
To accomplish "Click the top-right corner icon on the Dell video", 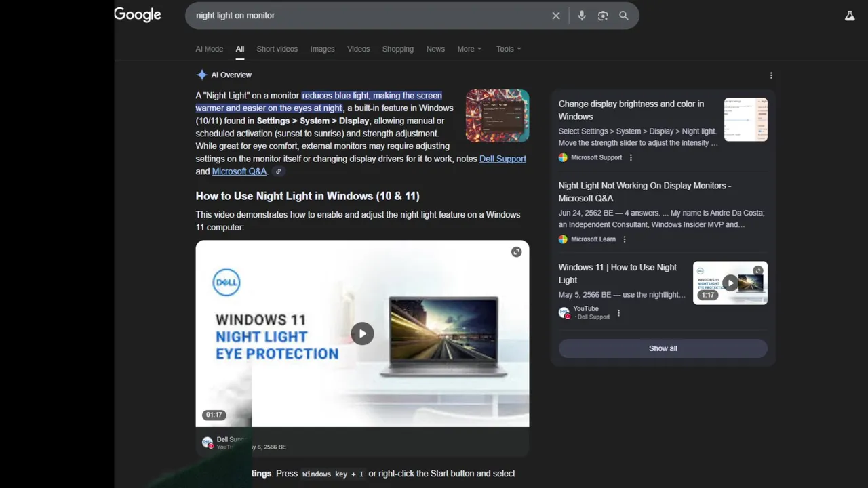I will click(x=516, y=252).
